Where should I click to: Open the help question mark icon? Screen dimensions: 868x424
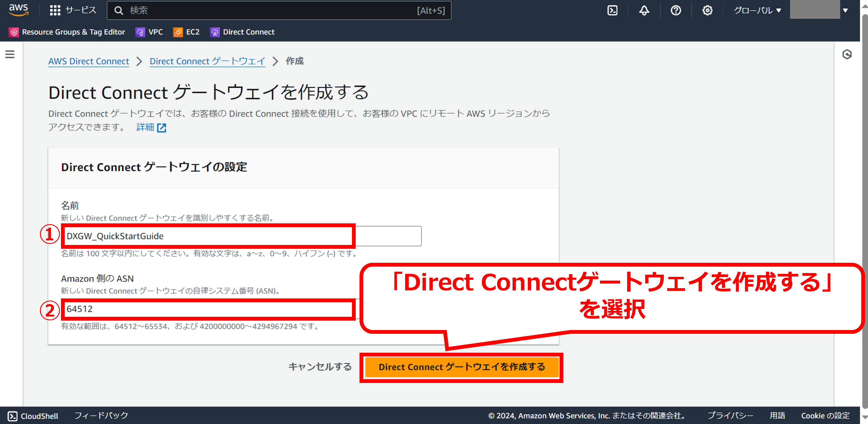676,11
